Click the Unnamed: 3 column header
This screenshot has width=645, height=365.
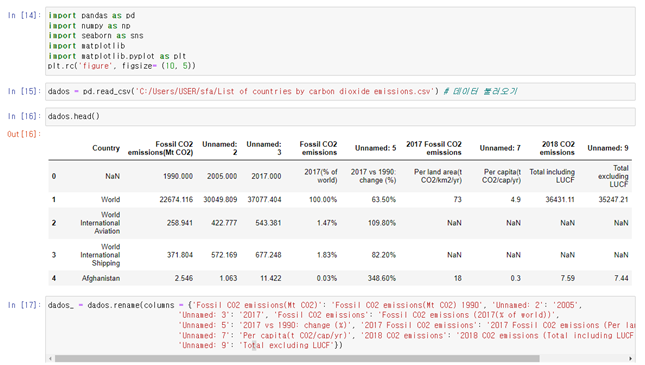[264, 148]
